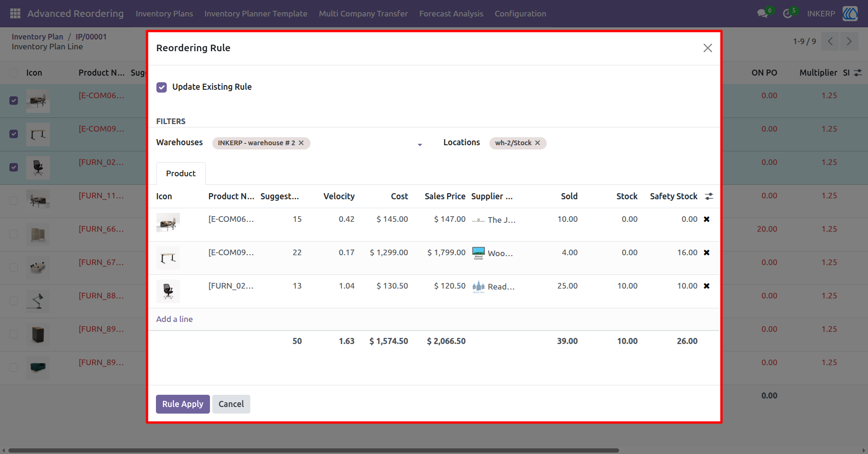Sort by Safety Stock column header
Image resolution: width=868 pixels, height=454 pixels.
tap(674, 196)
